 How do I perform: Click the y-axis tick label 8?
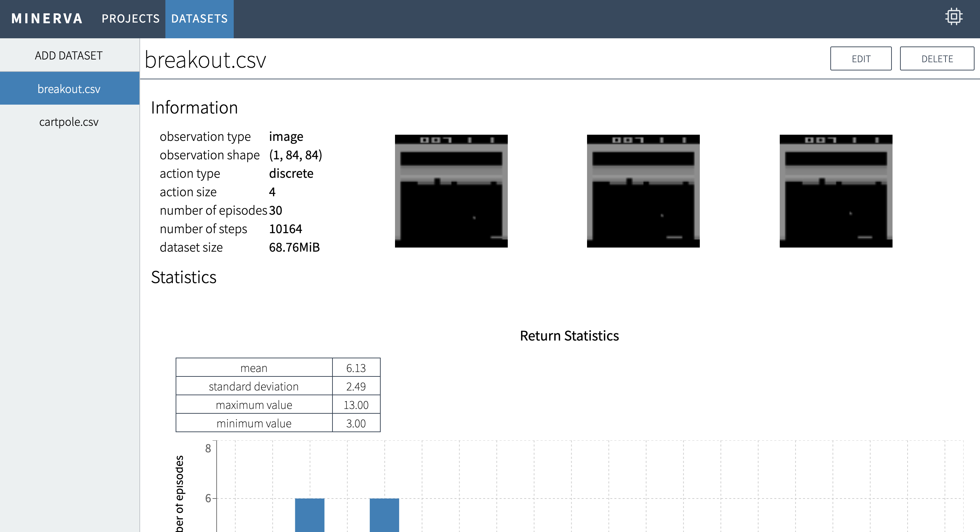(208, 448)
